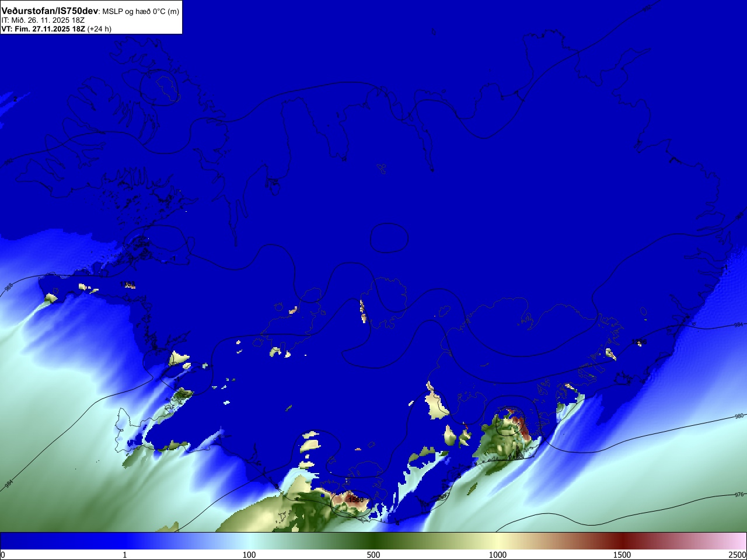Click the legend label '1000'
The image size is (747, 560).
tap(498, 555)
